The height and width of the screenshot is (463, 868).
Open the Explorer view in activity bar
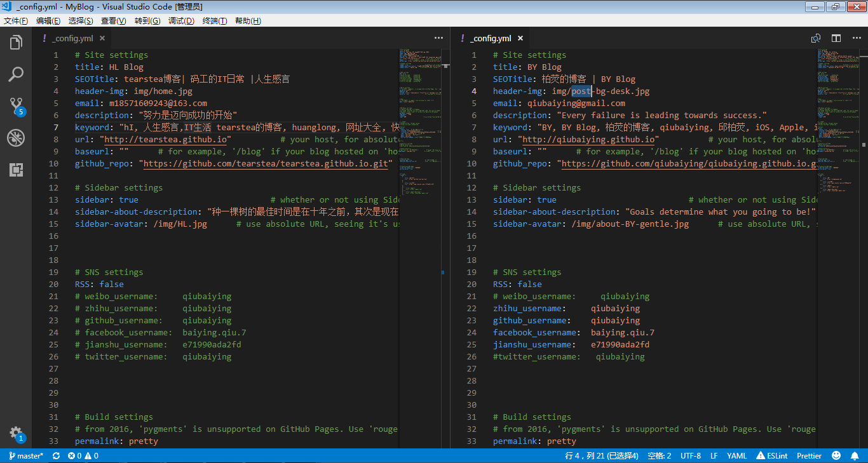pyautogui.click(x=16, y=43)
